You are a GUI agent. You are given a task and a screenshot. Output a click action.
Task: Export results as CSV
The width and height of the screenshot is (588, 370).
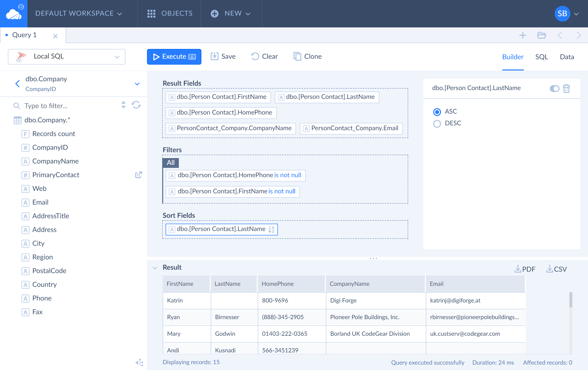tap(556, 269)
